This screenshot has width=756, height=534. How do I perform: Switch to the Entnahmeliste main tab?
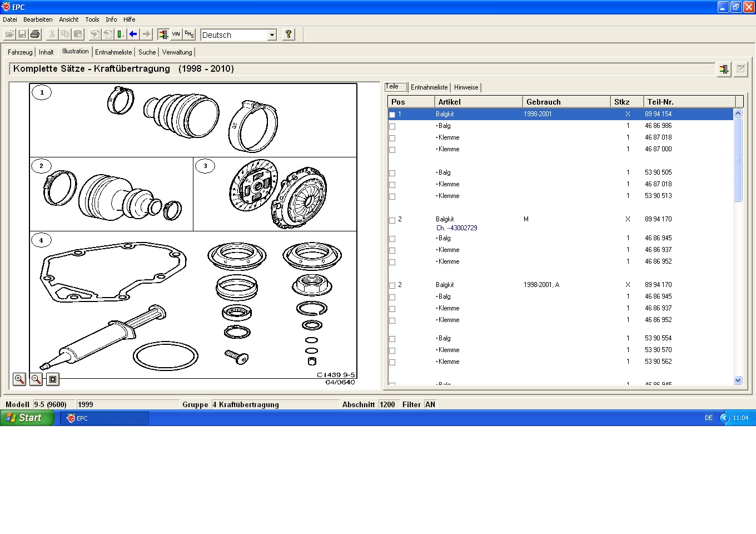[x=113, y=52]
